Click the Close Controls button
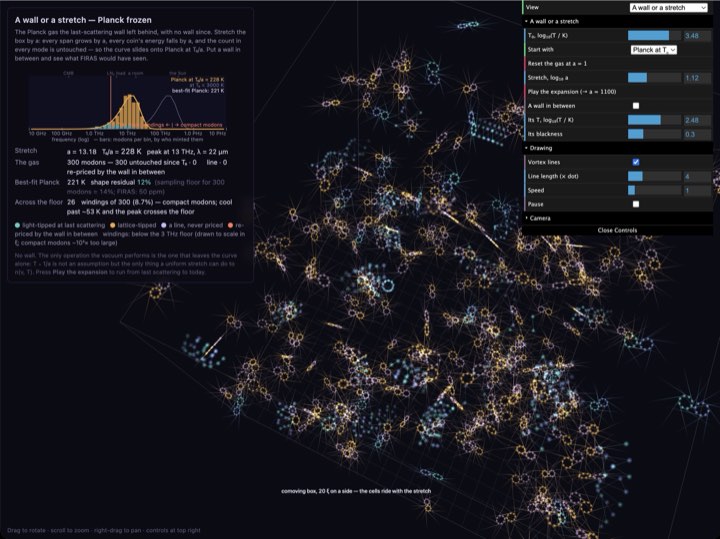 click(x=618, y=230)
